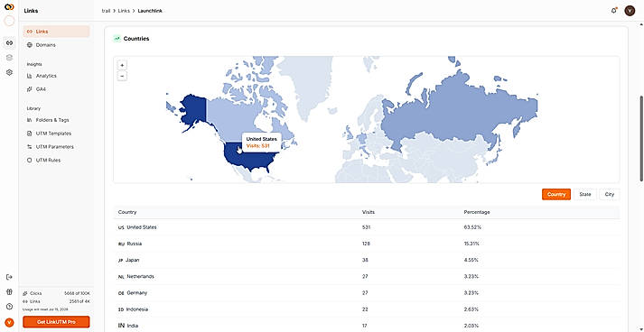The image size is (644, 332).
Task: Click the Countries section heading
Action: pyautogui.click(x=136, y=39)
